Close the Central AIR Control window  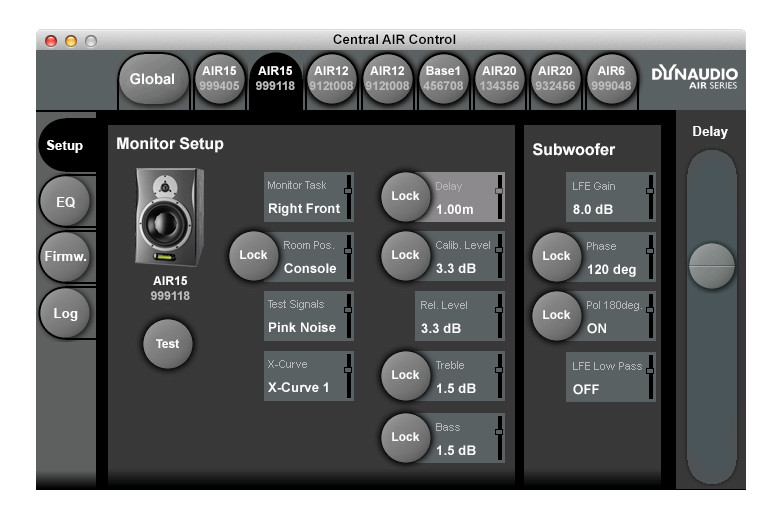pos(51,41)
